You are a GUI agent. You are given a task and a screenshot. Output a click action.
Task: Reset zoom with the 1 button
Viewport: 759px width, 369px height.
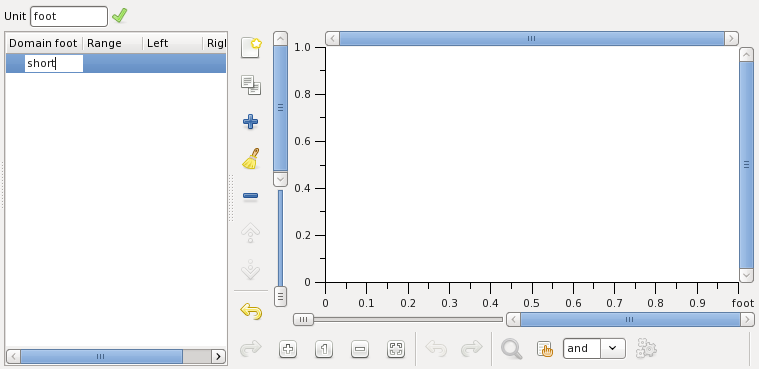[324, 349]
